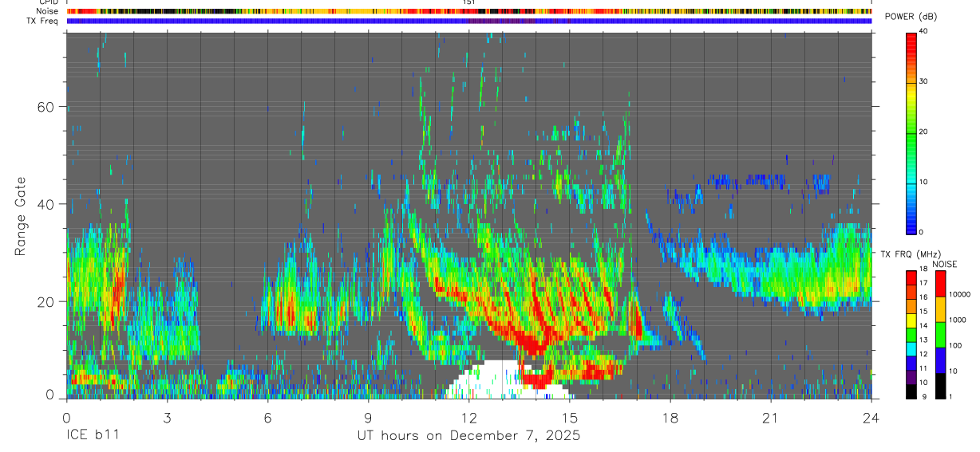Screen dimensions: 980x452
Task: Click the '10' tick on the power colorbar
Action: tap(924, 182)
